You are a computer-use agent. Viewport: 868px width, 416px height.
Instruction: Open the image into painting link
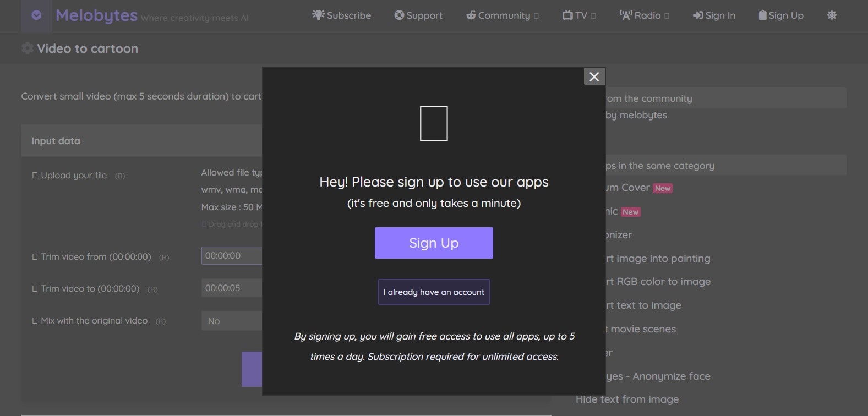[x=658, y=259]
